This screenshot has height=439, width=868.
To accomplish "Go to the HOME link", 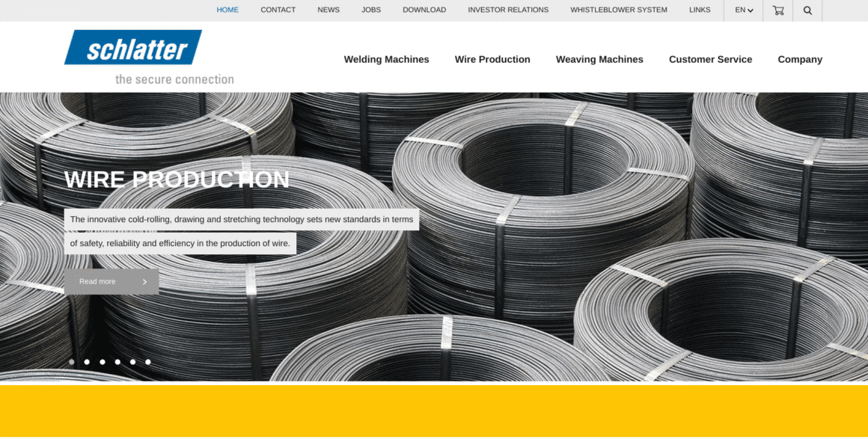I will pyautogui.click(x=227, y=10).
